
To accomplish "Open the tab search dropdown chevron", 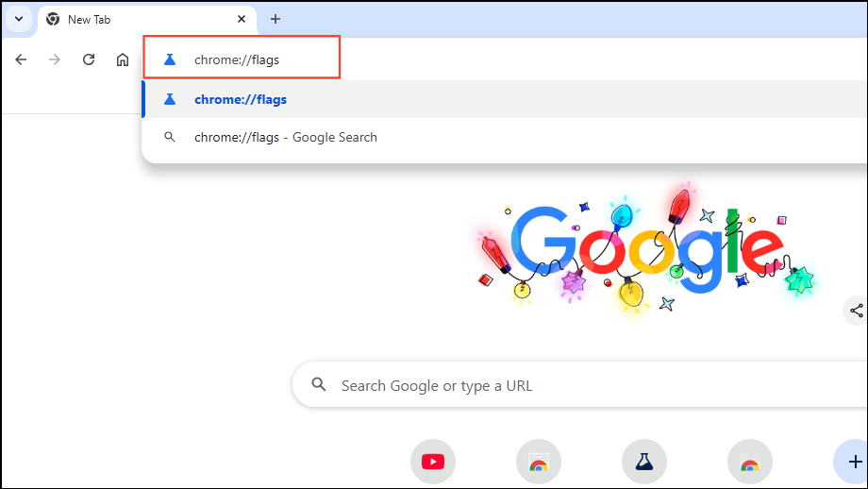I will pos(19,20).
